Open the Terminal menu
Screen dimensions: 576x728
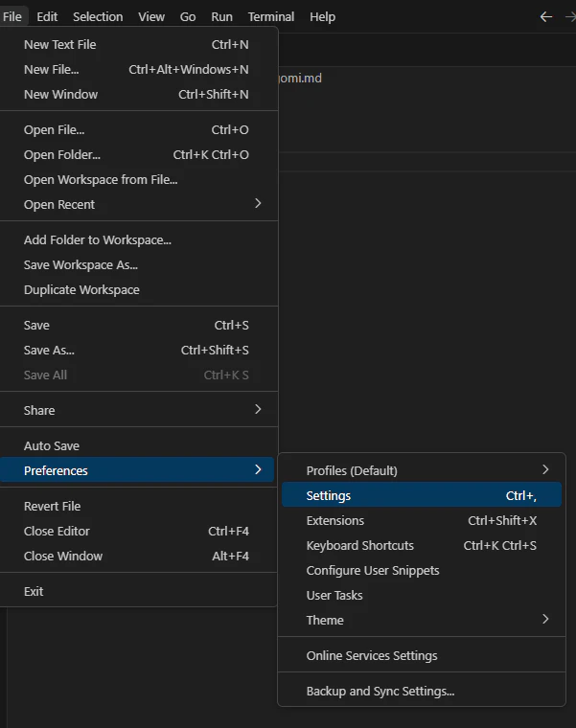[271, 16]
